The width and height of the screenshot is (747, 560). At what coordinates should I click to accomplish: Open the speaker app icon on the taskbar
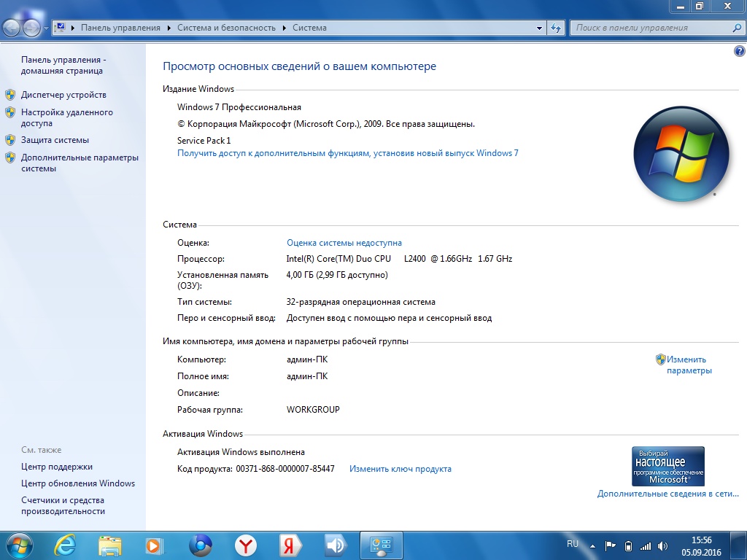[336, 545]
